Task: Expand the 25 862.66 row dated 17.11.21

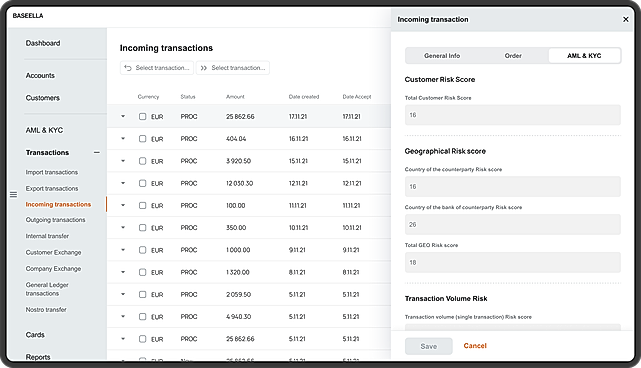Action: pyautogui.click(x=123, y=117)
